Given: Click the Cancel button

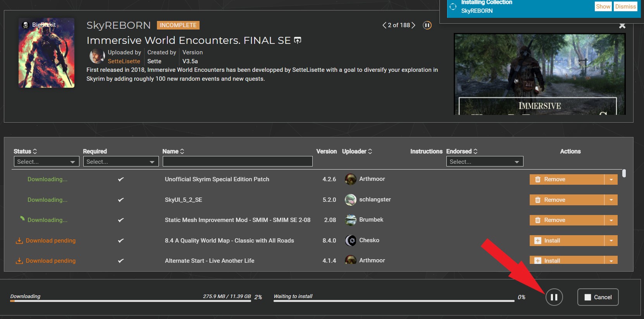Looking at the screenshot, I should click(598, 297).
